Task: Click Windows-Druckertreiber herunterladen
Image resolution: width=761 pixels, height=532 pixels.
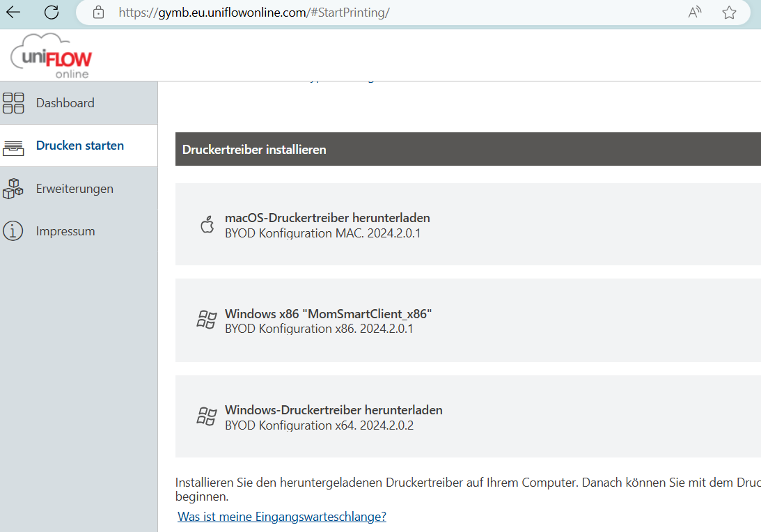Action: click(334, 410)
